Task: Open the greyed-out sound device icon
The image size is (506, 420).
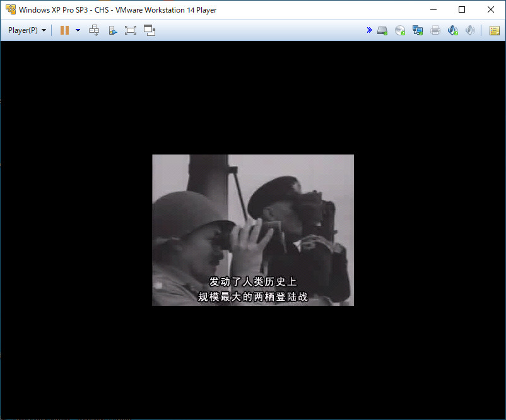Action: click(x=470, y=30)
